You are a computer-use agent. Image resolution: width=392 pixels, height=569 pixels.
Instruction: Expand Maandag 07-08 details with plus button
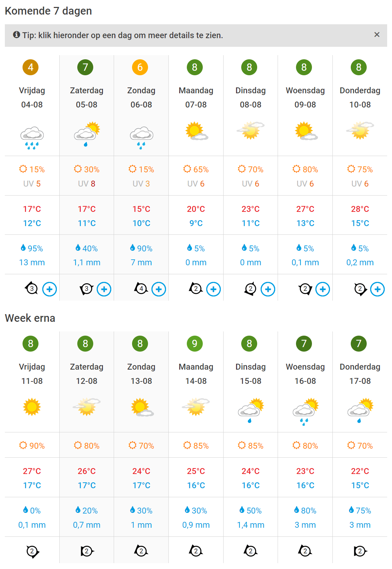click(214, 289)
